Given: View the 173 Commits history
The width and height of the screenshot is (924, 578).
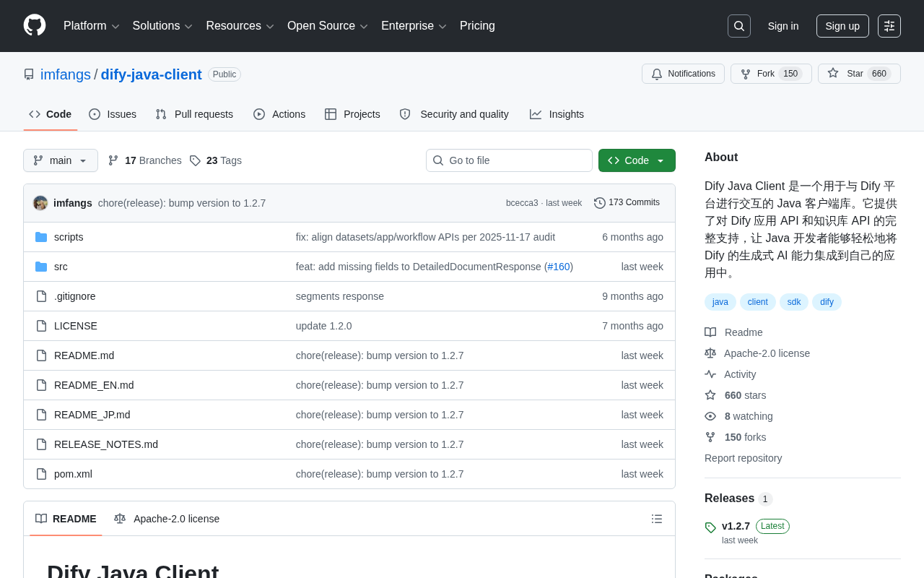Looking at the screenshot, I should [627, 203].
